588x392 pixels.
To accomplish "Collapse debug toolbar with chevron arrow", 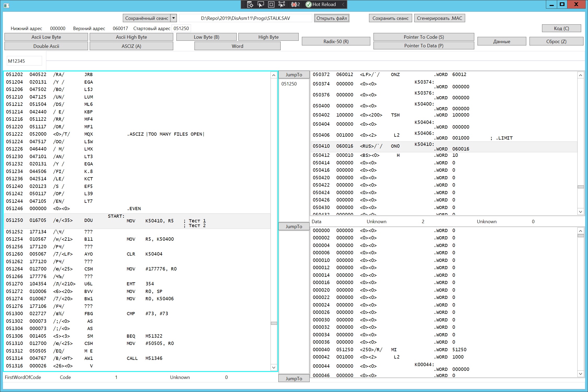I will pyautogui.click(x=343, y=4).
